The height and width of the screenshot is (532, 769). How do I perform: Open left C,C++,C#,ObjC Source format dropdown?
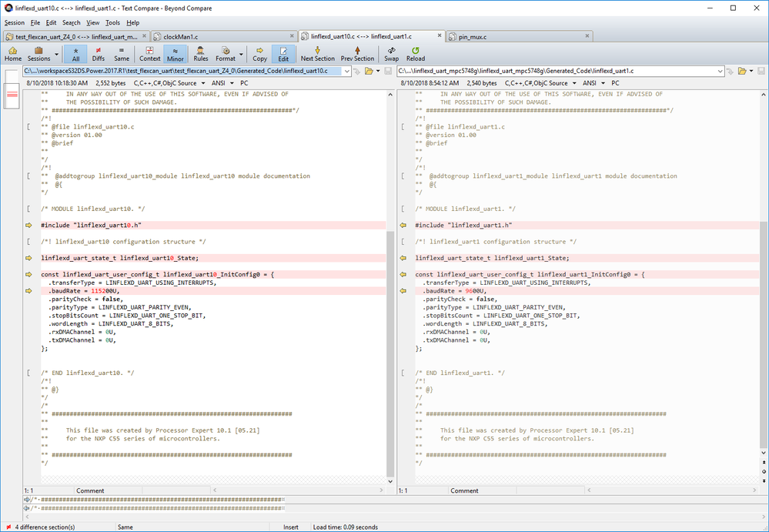(169, 83)
